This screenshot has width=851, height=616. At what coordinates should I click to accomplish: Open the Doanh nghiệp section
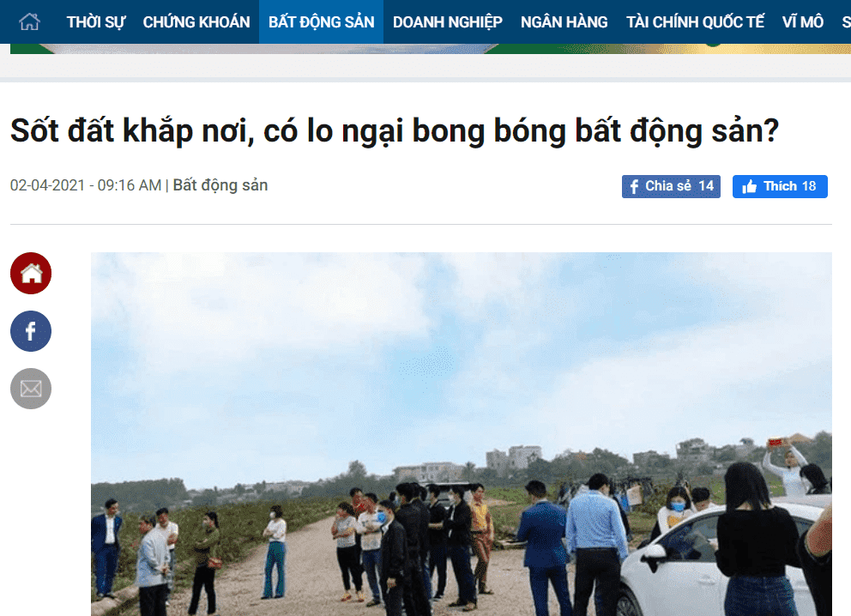448,22
